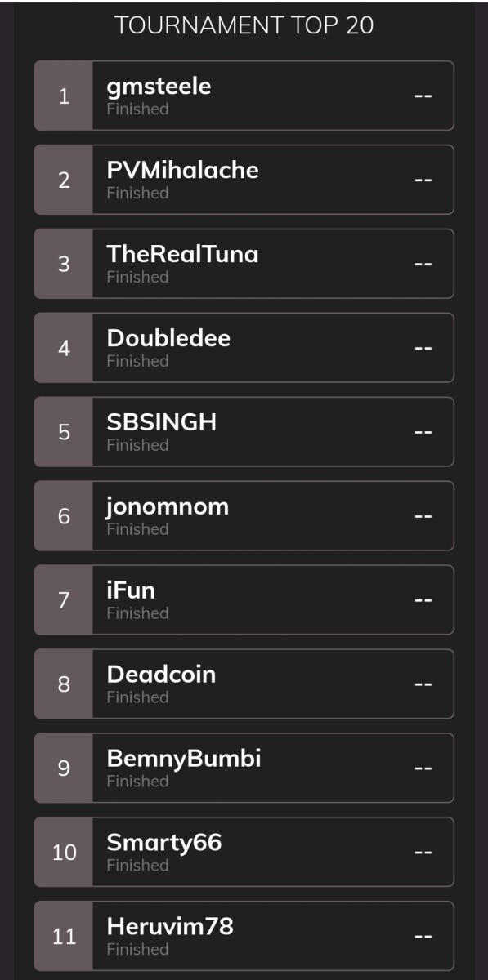Click the rank 5 number badge
488x980 pixels.
(64, 433)
